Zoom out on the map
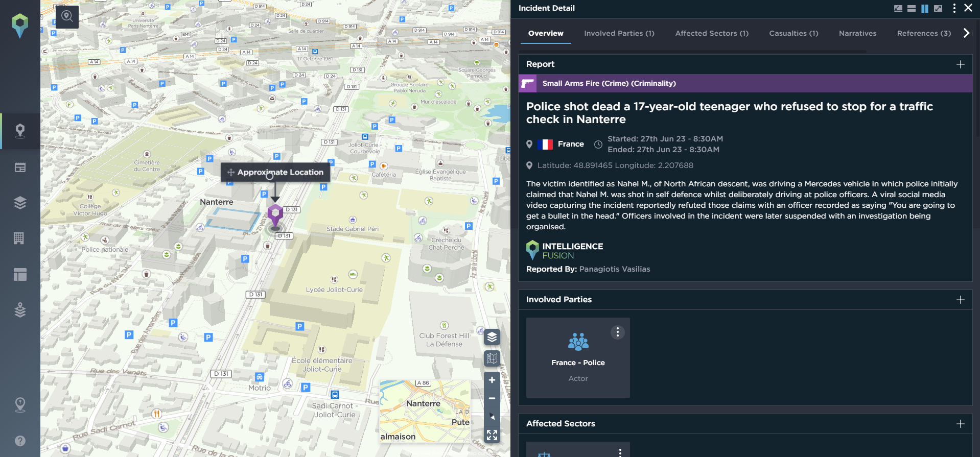 (492, 398)
